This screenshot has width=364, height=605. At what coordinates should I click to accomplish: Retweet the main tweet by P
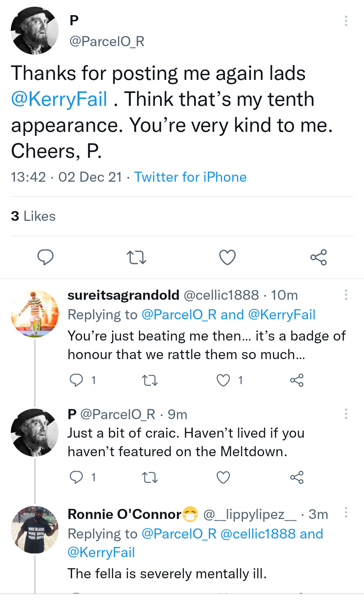point(136,257)
